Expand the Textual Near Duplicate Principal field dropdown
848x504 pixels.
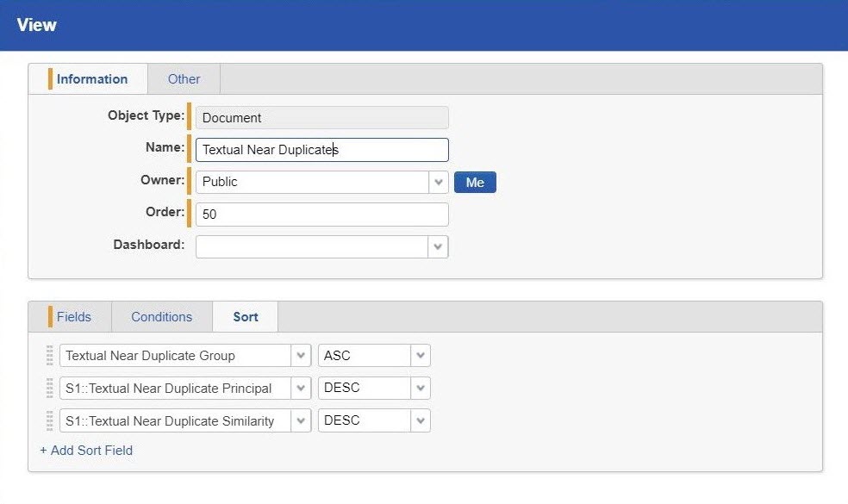(301, 388)
